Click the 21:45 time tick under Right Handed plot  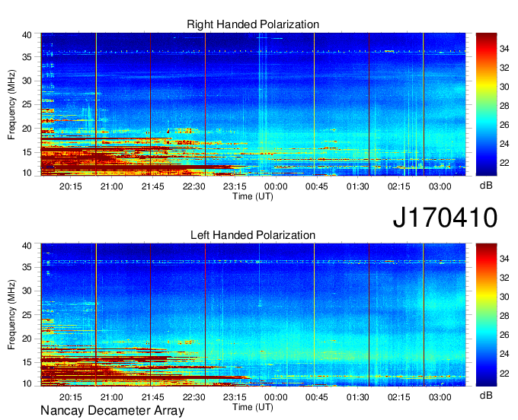tap(152, 186)
